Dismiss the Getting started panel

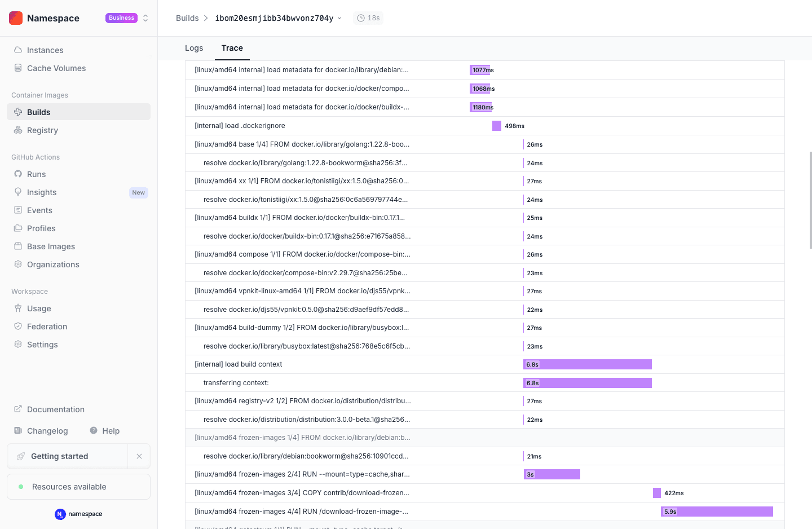pyautogui.click(x=139, y=456)
